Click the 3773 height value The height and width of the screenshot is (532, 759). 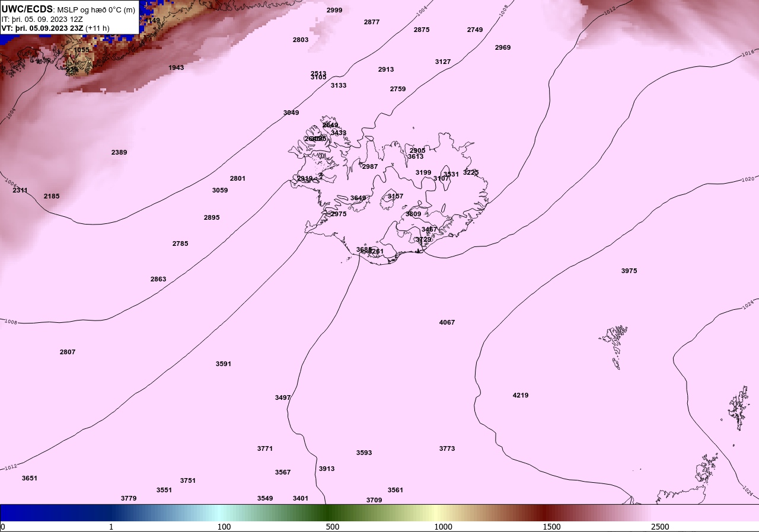(447, 448)
